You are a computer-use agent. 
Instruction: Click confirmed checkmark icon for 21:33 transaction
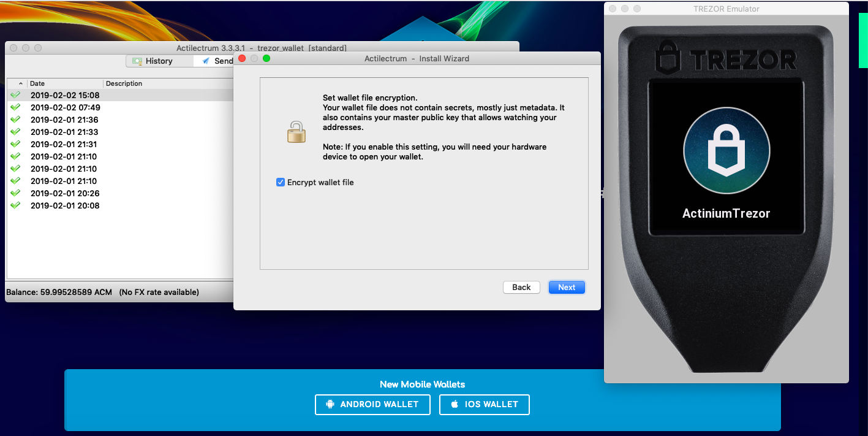click(x=15, y=132)
